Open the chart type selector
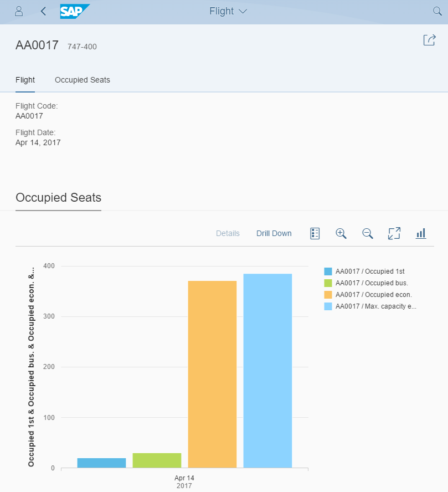This screenshot has width=448, height=492. click(421, 233)
